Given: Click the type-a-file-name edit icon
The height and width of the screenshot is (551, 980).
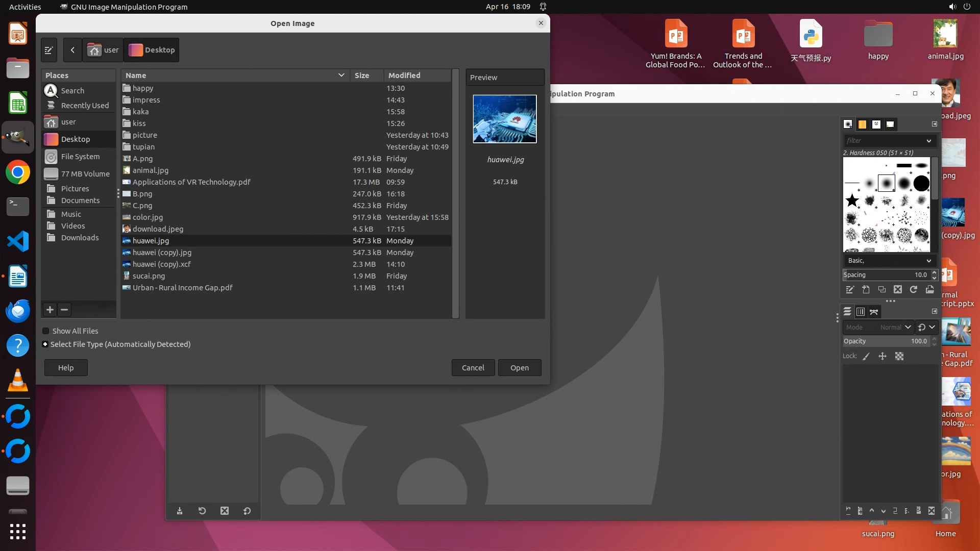Looking at the screenshot, I should [49, 50].
